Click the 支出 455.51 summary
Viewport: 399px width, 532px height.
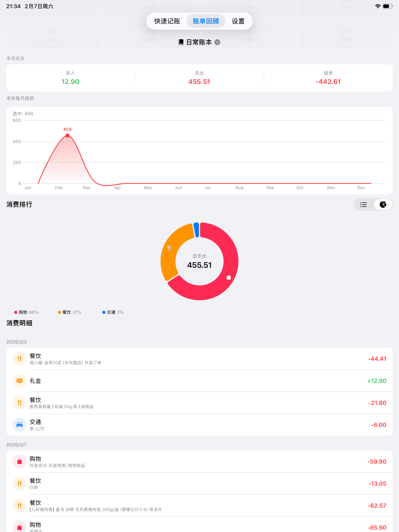[x=199, y=78]
